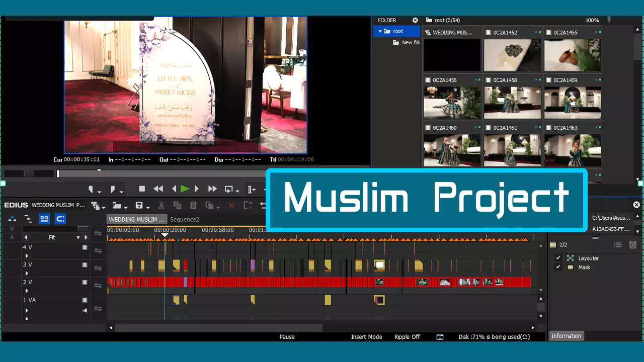
Task: Click the New Sequence icon
Action: click(x=95, y=206)
